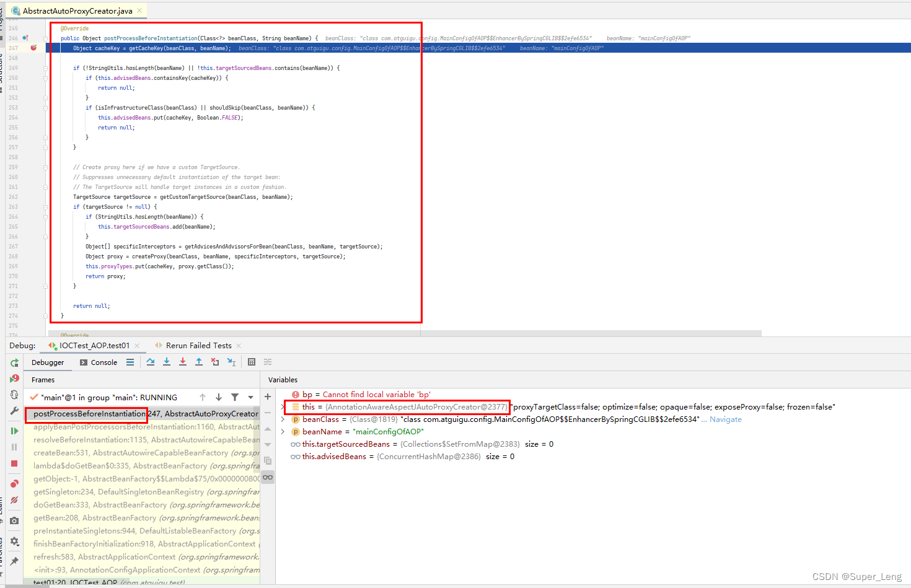This screenshot has width=911, height=588.
Task: Open debugger gear settings menu
Action: pos(14,541)
